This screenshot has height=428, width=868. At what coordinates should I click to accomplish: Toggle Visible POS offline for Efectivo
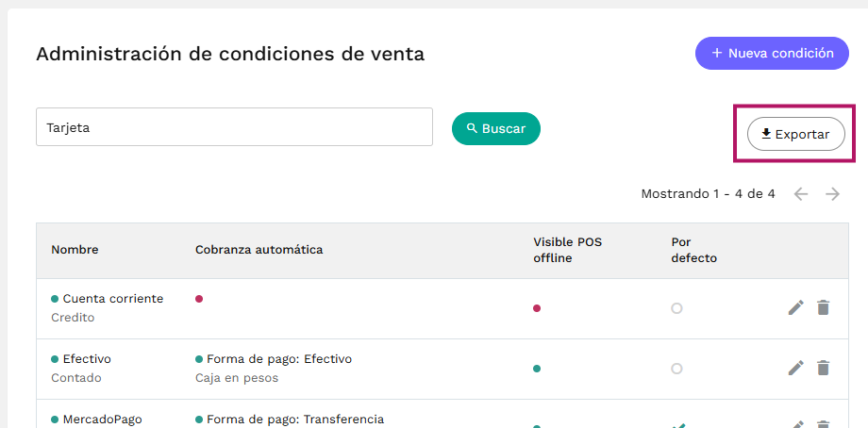537,369
